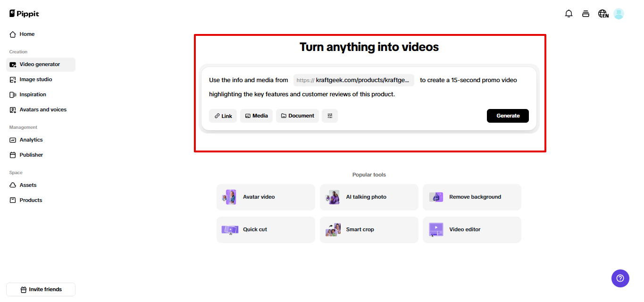Launch the Smart crop tool
The image size is (644, 302).
(368, 229)
